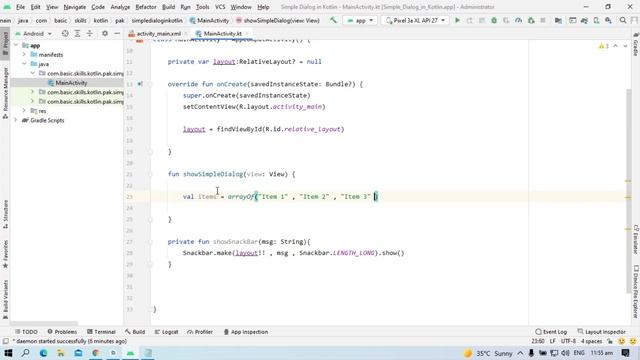Open the Build Variants side tab
The width and height of the screenshot is (640, 360).
5,300
